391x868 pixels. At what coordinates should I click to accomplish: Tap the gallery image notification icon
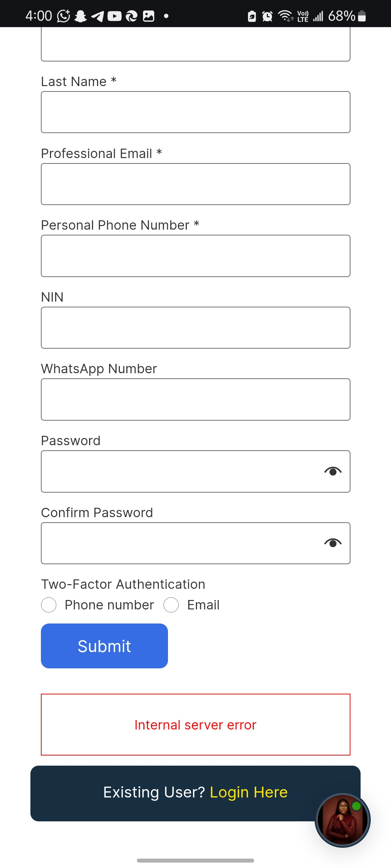tap(148, 16)
